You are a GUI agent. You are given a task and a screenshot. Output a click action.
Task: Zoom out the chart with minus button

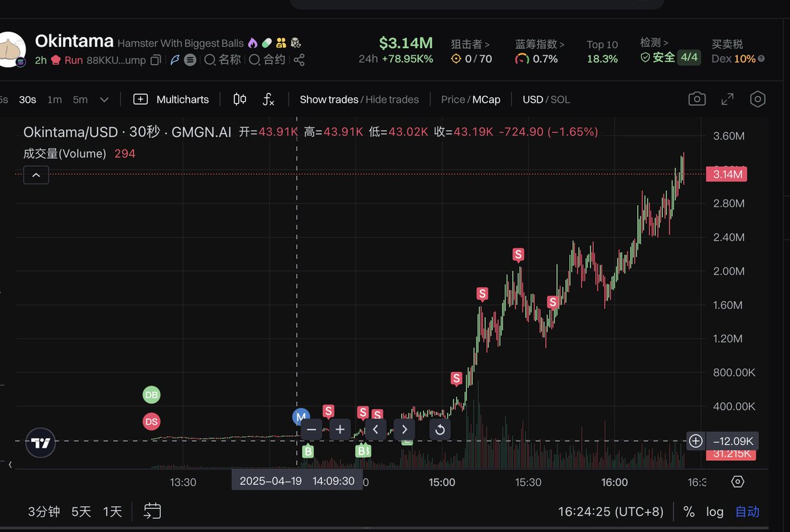(312, 429)
